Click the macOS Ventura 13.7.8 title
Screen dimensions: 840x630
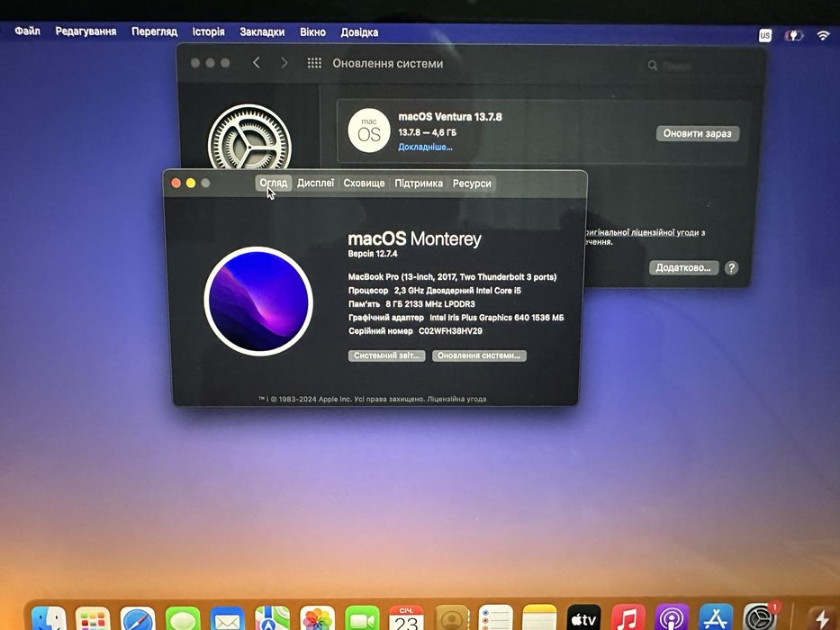(450, 117)
